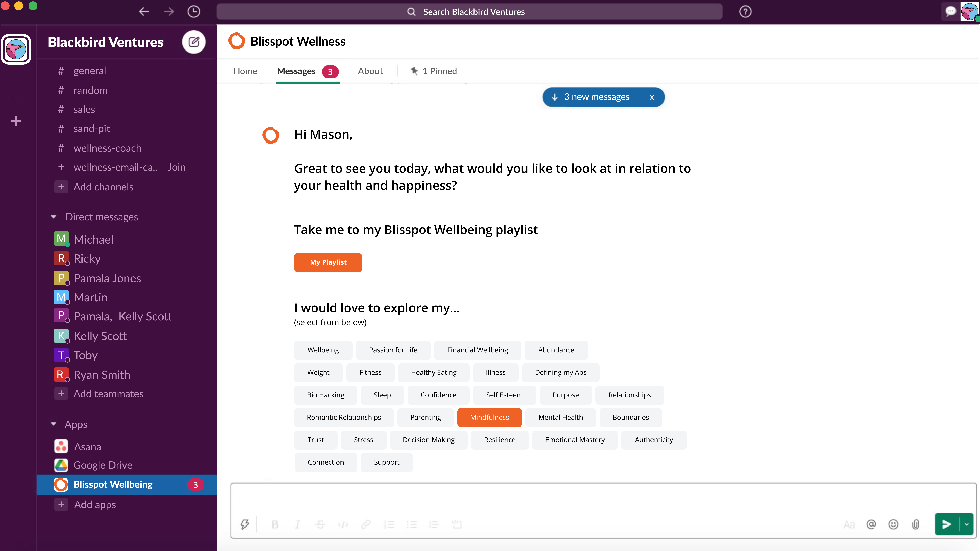The image size is (980, 551).
Task: Select the Sleep topic chip
Action: [382, 395]
